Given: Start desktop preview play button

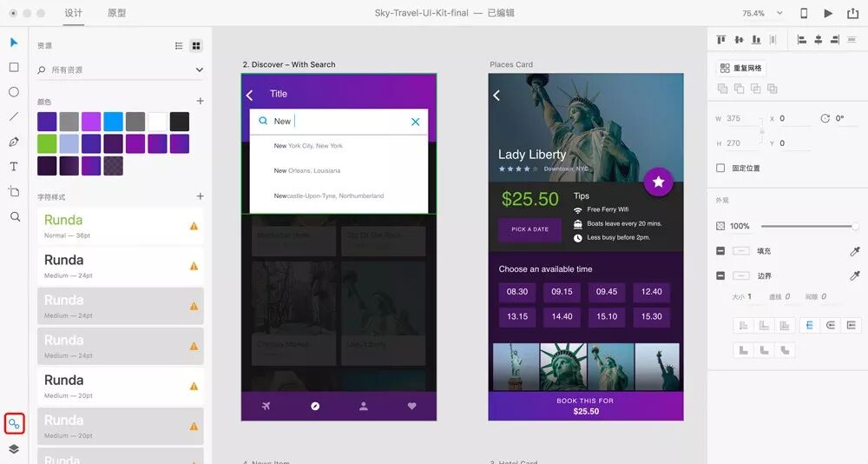Looking at the screenshot, I should tap(828, 13).
